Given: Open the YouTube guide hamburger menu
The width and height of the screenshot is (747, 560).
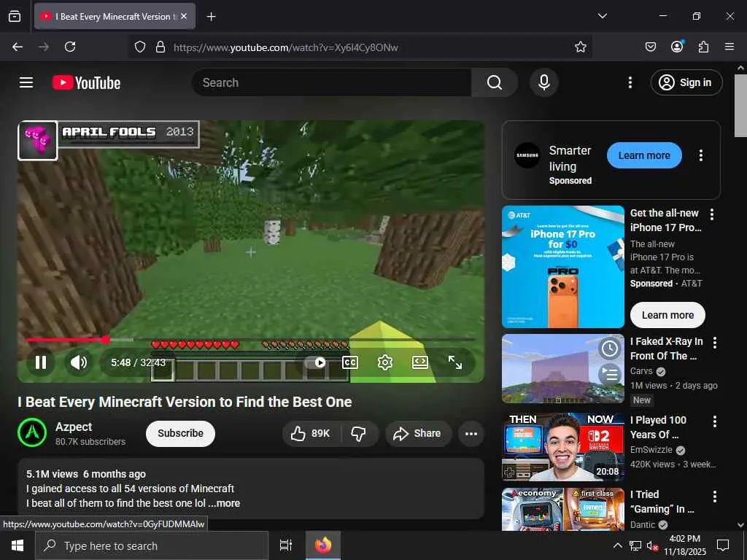Looking at the screenshot, I should pyautogui.click(x=26, y=82).
